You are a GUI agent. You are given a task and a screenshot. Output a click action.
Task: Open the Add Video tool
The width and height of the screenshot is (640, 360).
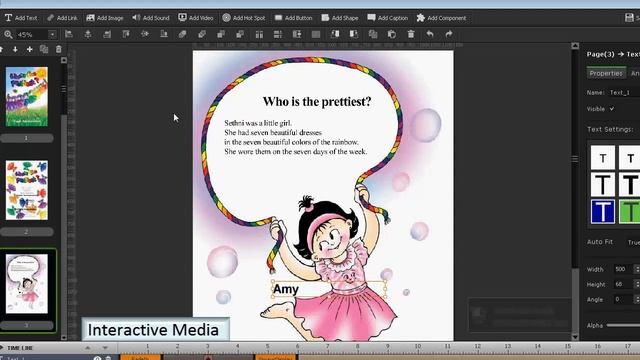[x=196, y=18]
